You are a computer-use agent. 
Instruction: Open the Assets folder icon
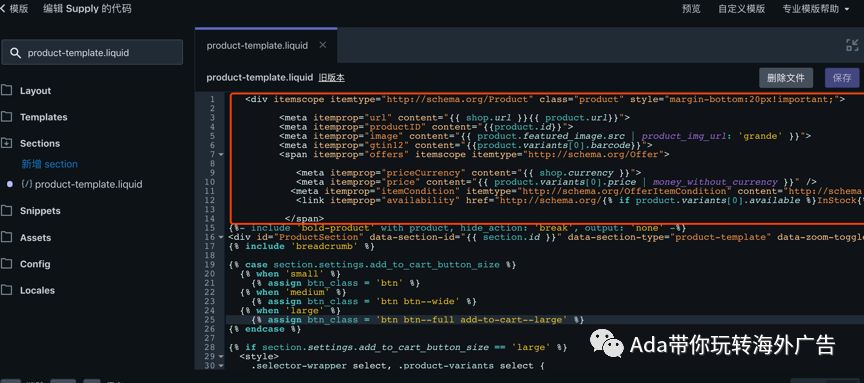pos(7,238)
